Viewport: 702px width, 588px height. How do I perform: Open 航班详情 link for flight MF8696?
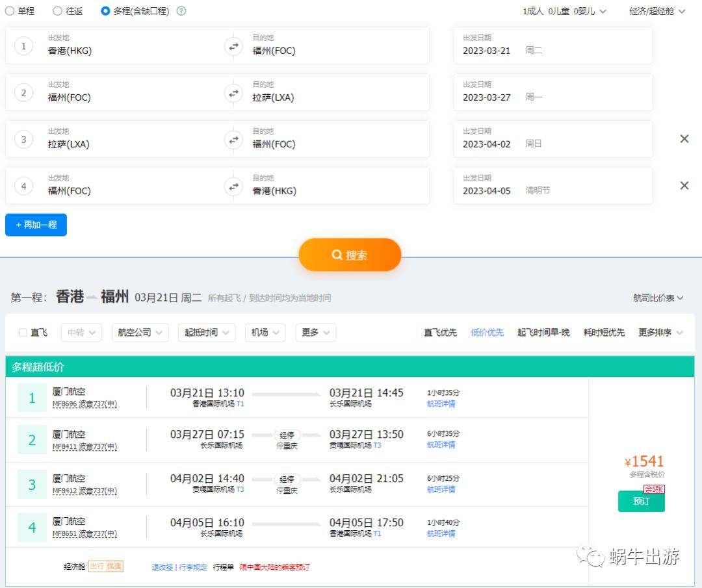441,404
